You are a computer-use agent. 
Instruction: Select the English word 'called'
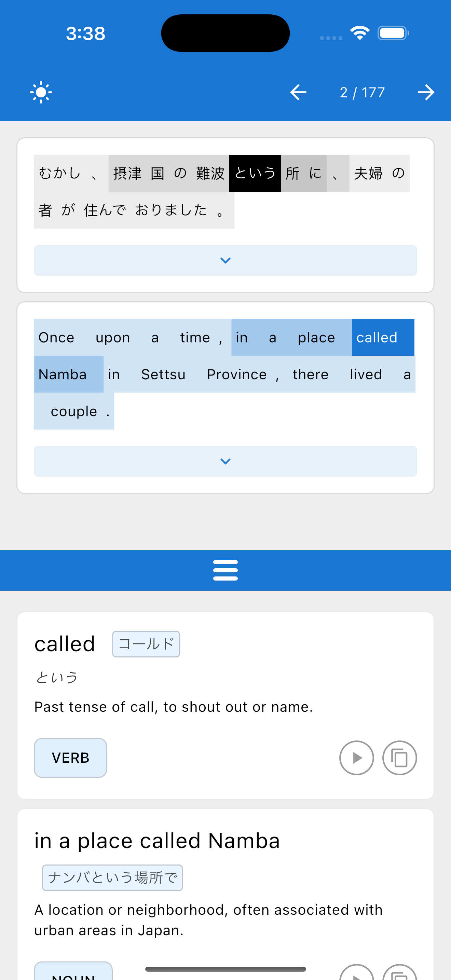click(382, 338)
